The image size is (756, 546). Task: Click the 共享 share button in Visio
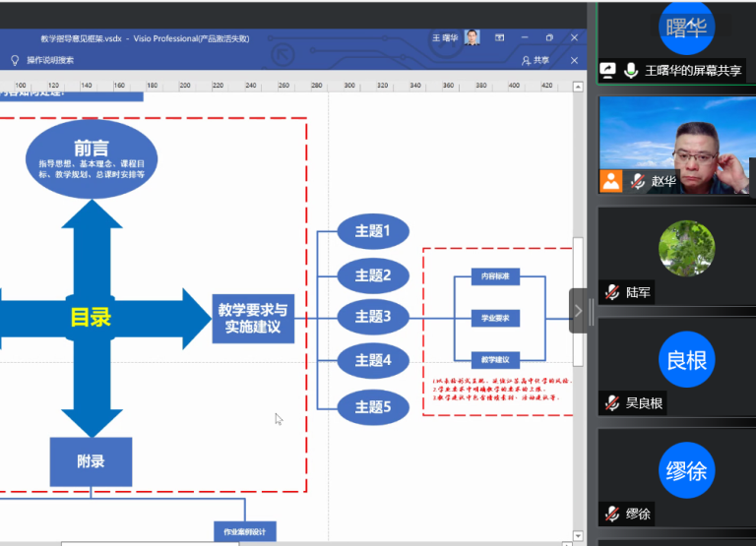pos(535,60)
